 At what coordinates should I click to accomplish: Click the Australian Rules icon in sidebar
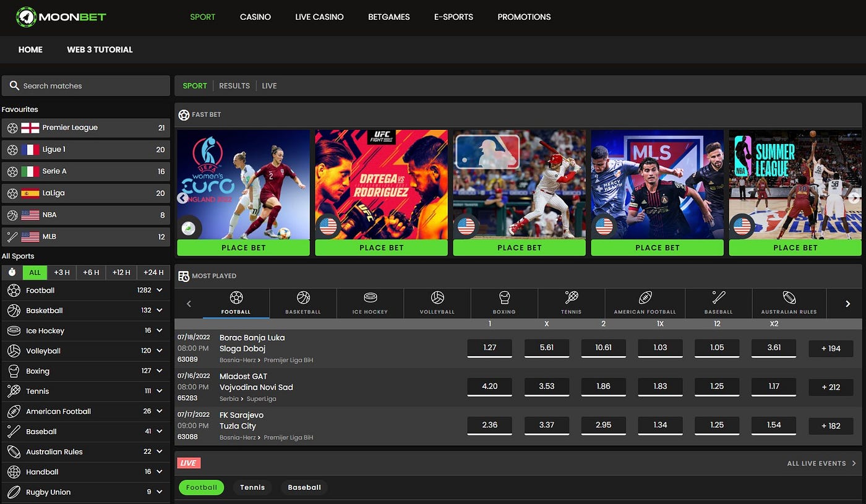(14, 451)
